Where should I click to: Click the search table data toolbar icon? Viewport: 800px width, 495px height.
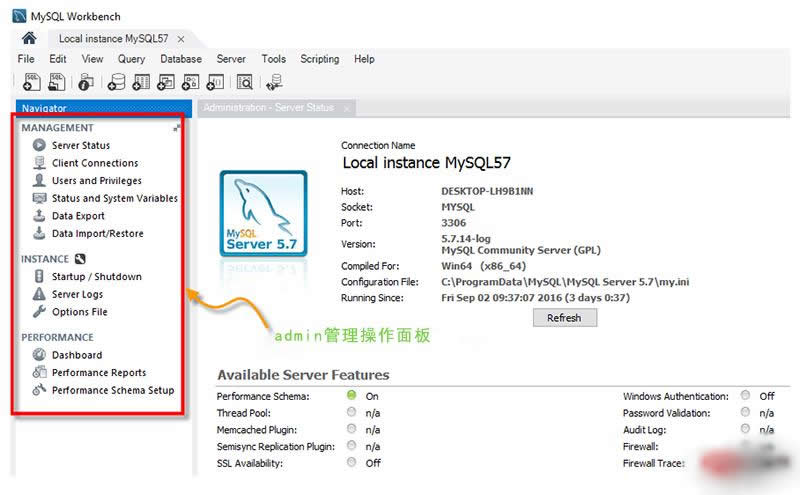244,82
